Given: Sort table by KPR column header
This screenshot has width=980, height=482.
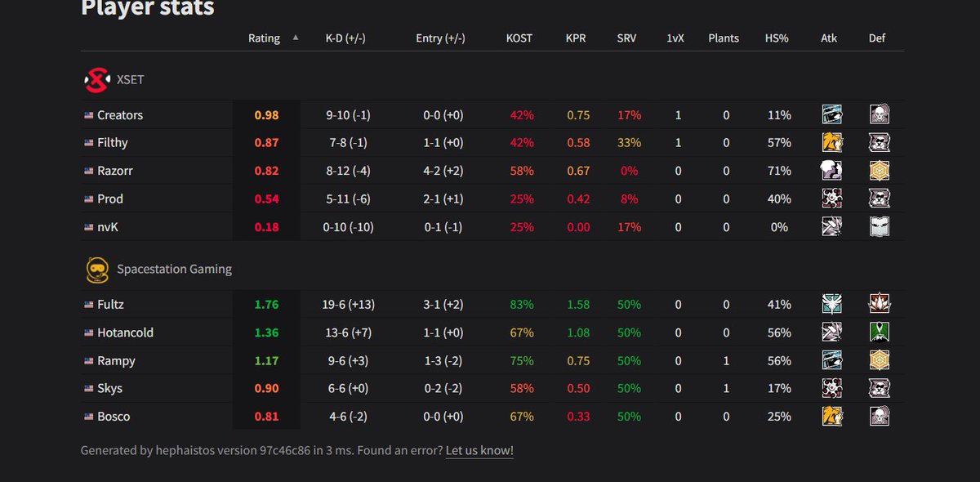Looking at the screenshot, I should (577, 38).
